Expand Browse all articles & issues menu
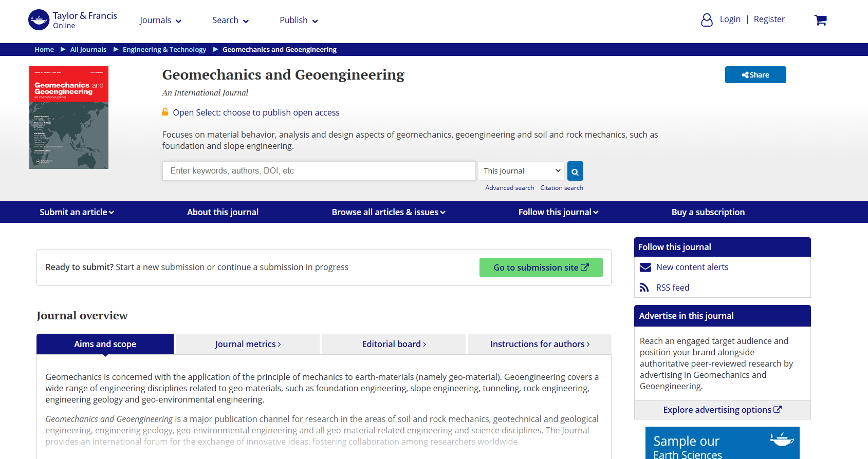Viewport: 868px width, 459px height. (389, 212)
